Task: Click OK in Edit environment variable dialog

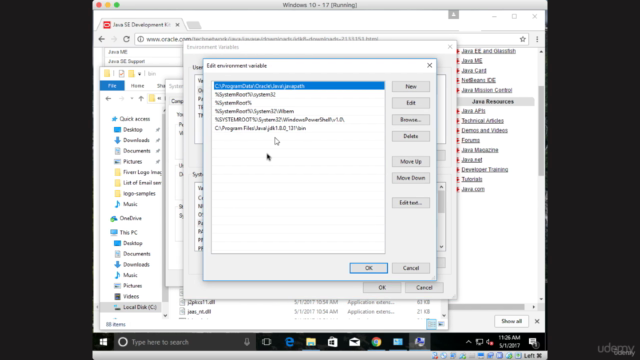Action: (369, 268)
